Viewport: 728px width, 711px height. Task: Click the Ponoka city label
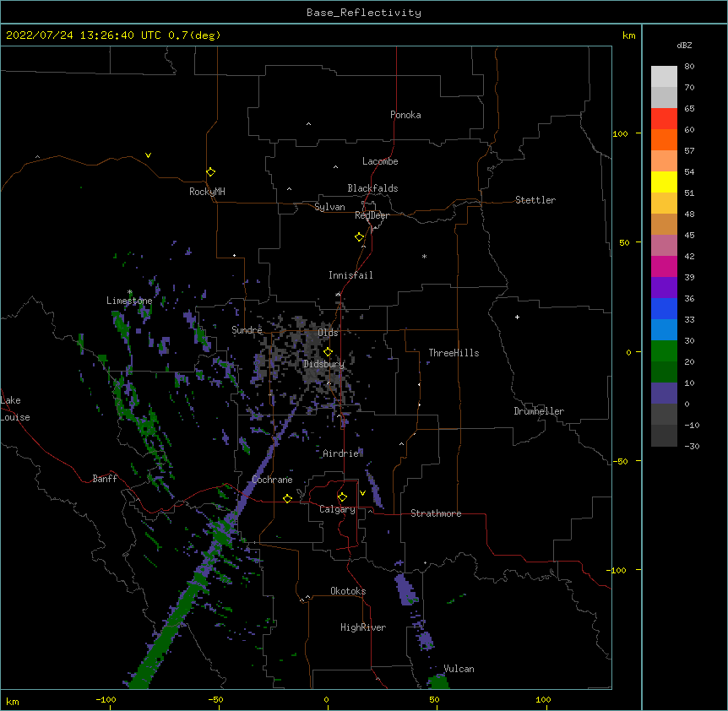(405, 115)
